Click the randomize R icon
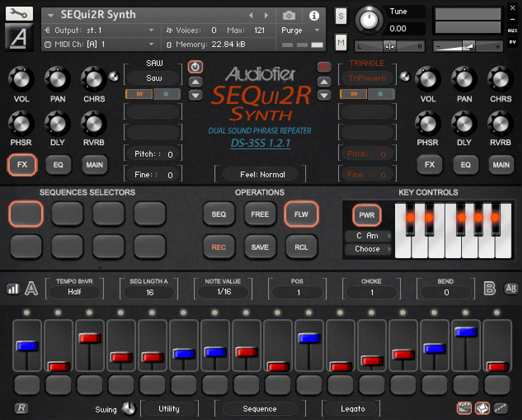Image resolution: width=522 pixels, height=420 pixels. click(x=21, y=408)
